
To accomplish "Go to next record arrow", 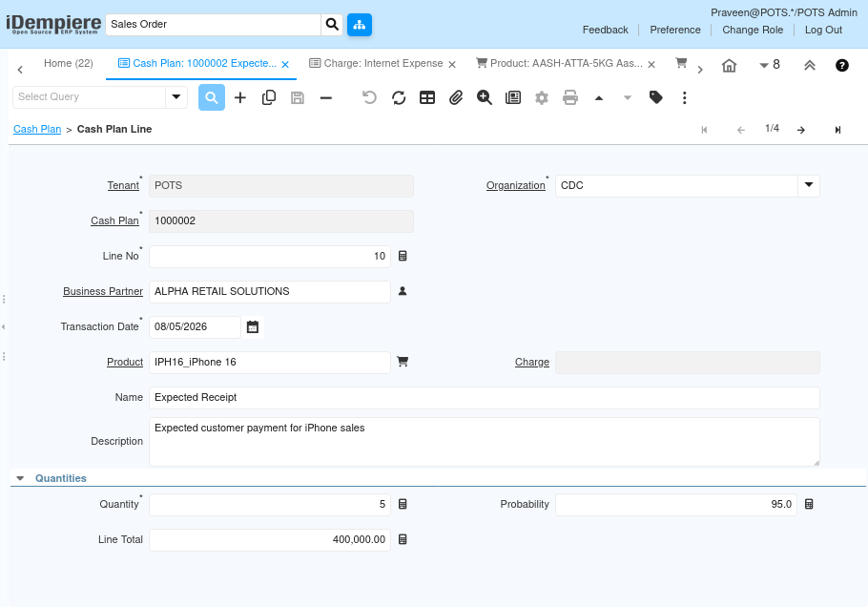I will coord(801,130).
